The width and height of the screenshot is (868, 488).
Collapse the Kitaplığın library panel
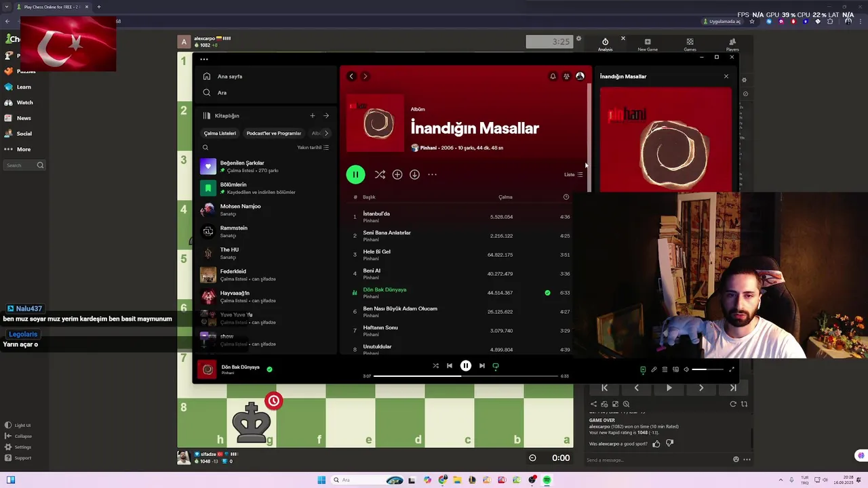coord(221,116)
